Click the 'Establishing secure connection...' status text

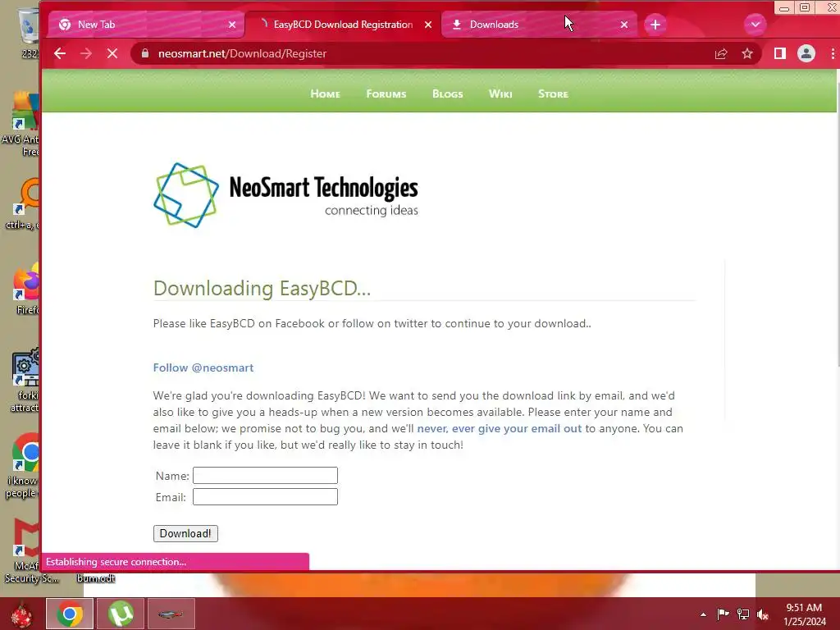[116, 562]
